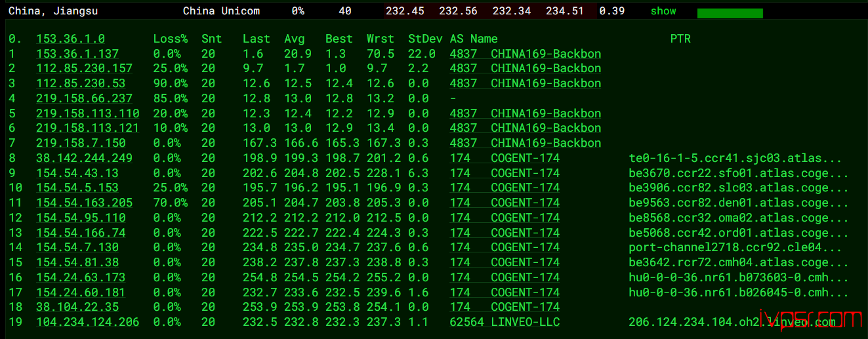This screenshot has width=868, height=339.
Task: Open AS link 174 COGENT-174 in hop 18
Action: (505, 307)
